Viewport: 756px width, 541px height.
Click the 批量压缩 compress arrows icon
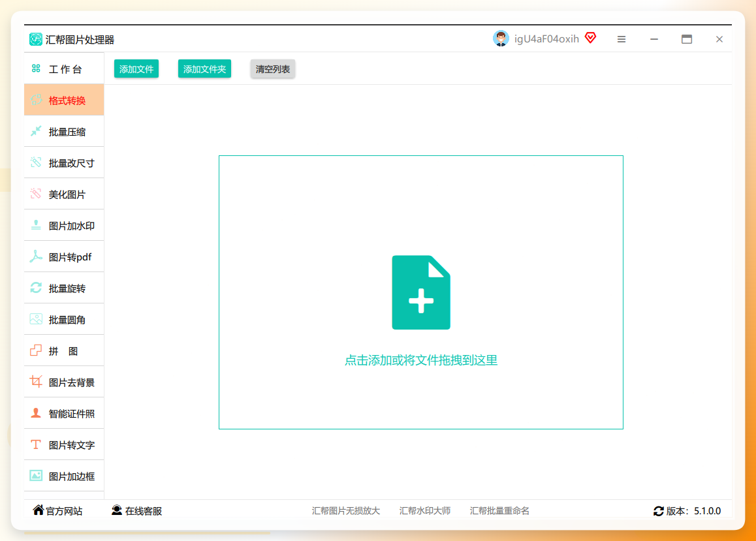(36, 131)
